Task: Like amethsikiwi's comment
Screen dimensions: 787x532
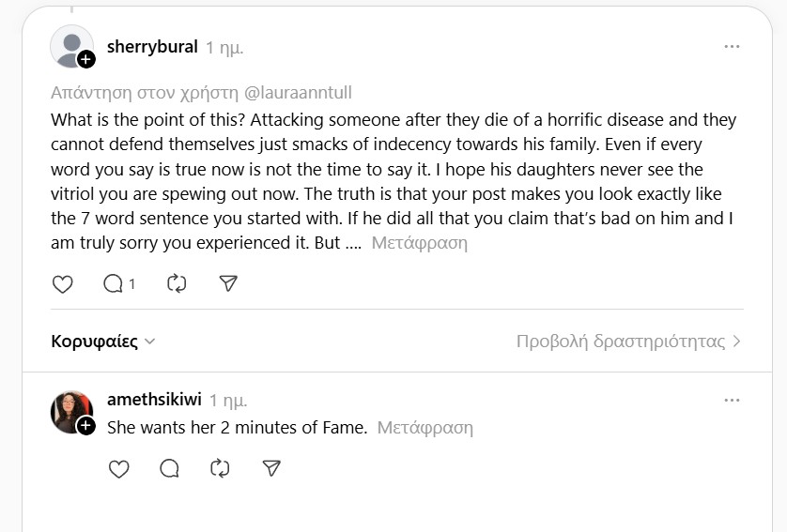Action: (x=118, y=468)
